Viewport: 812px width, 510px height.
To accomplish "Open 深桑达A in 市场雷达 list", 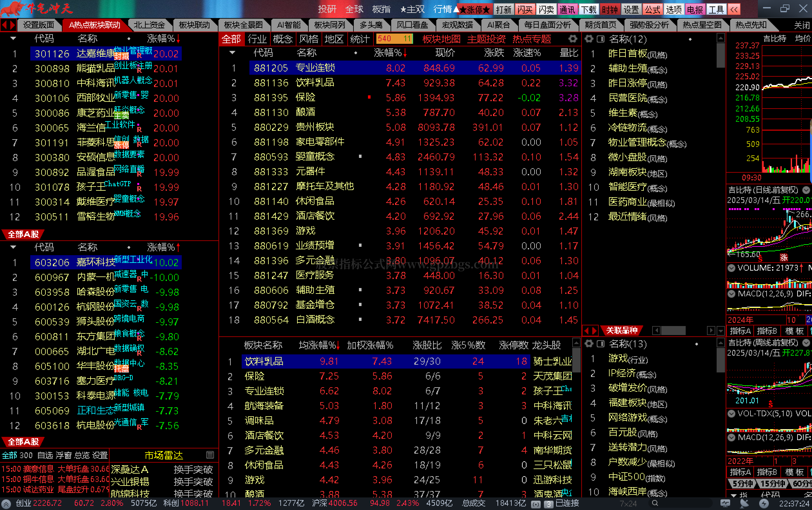I will coord(130,469).
